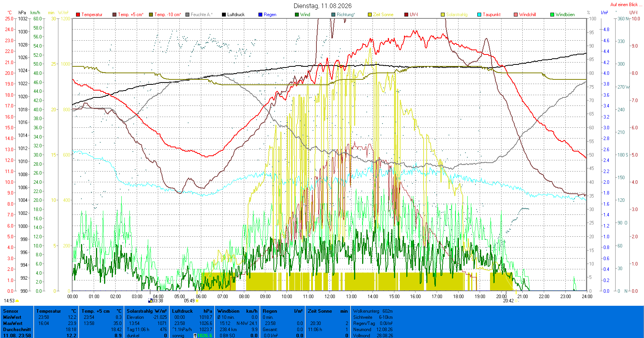Screen dimensions: 644x338
Task: Open the 'Auf einen Blick ...' link
Action: 626,5
